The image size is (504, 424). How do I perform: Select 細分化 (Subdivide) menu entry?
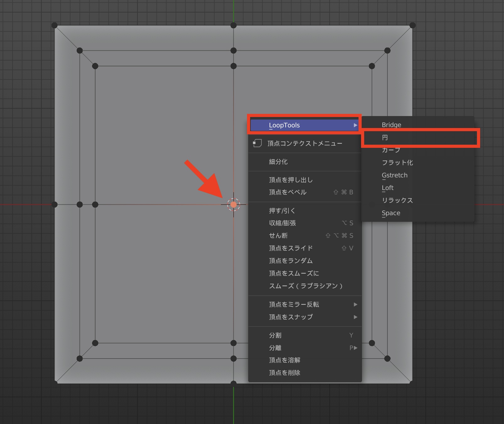pos(278,162)
